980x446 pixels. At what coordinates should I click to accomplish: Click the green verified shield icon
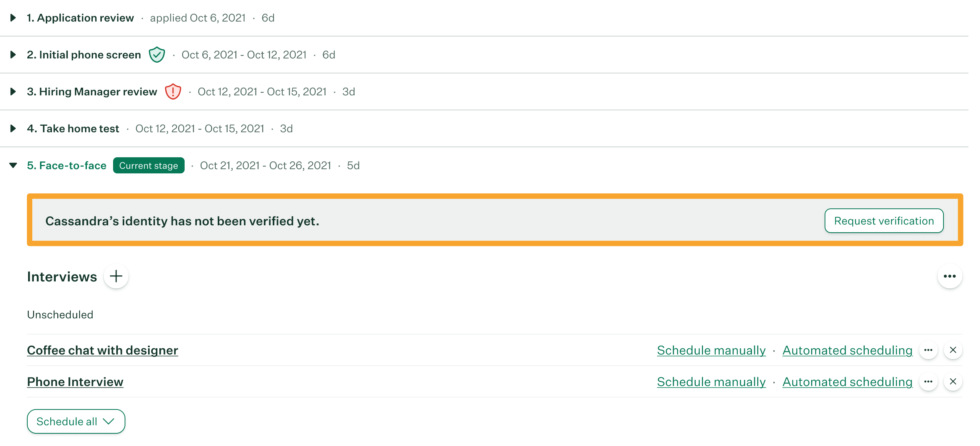point(157,55)
